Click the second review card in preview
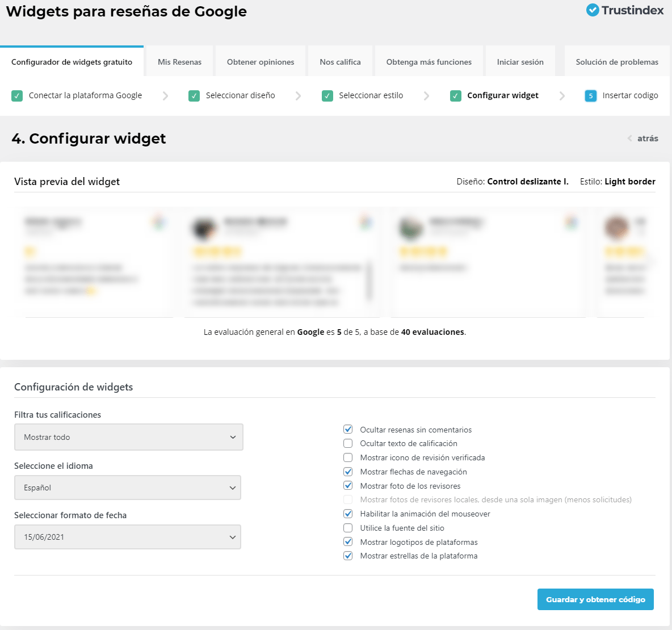Image resolution: width=672 pixels, height=630 pixels. click(x=282, y=262)
